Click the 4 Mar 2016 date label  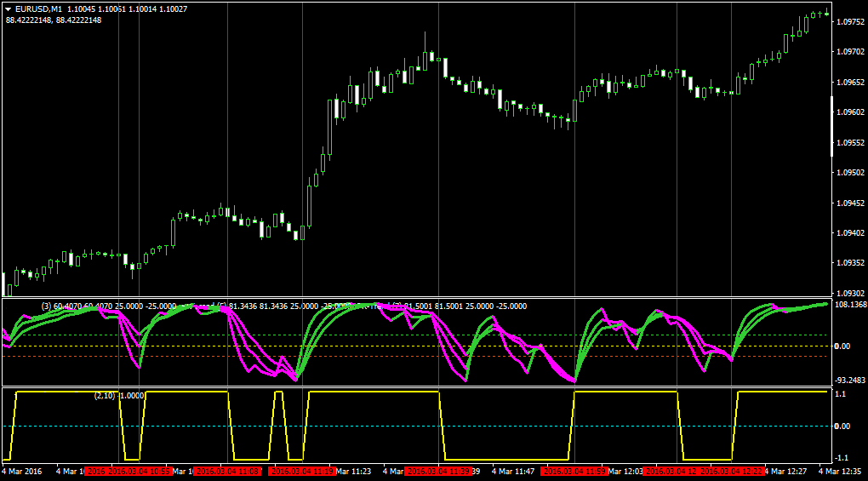coord(21,472)
